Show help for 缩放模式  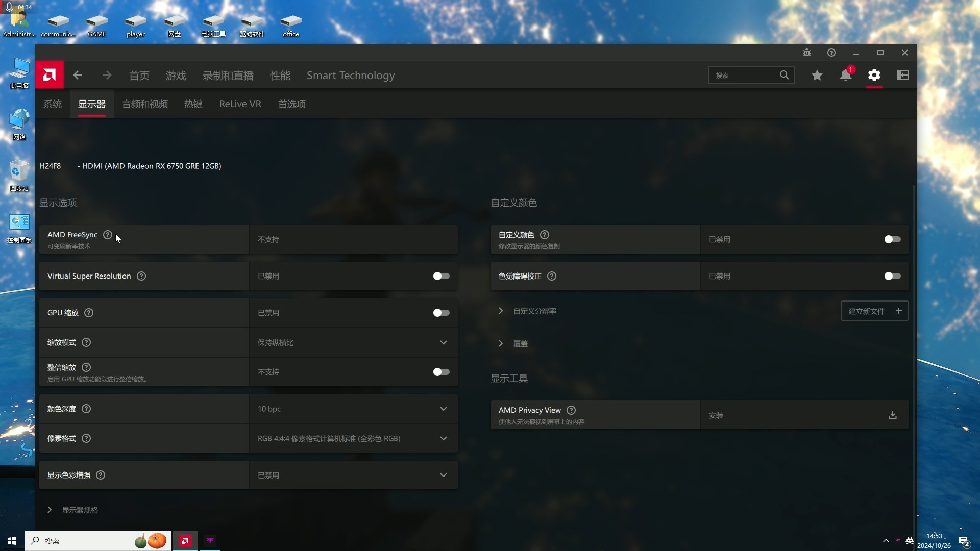point(86,342)
